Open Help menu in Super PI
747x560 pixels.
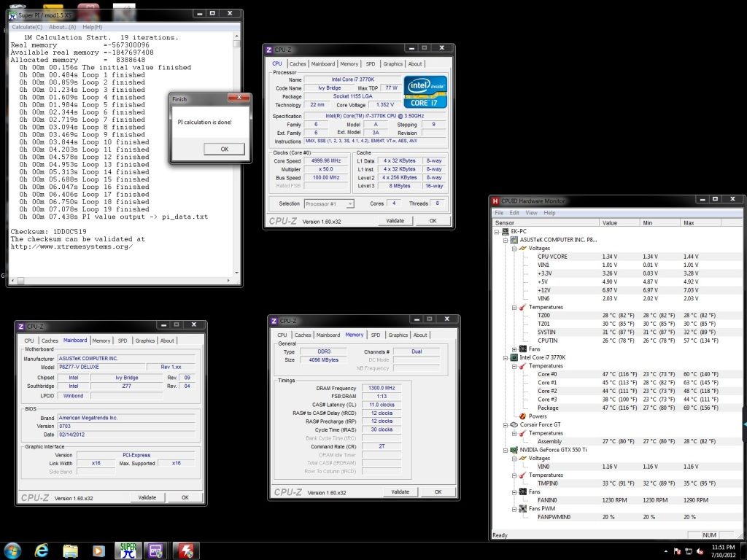[x=93, y=27]
